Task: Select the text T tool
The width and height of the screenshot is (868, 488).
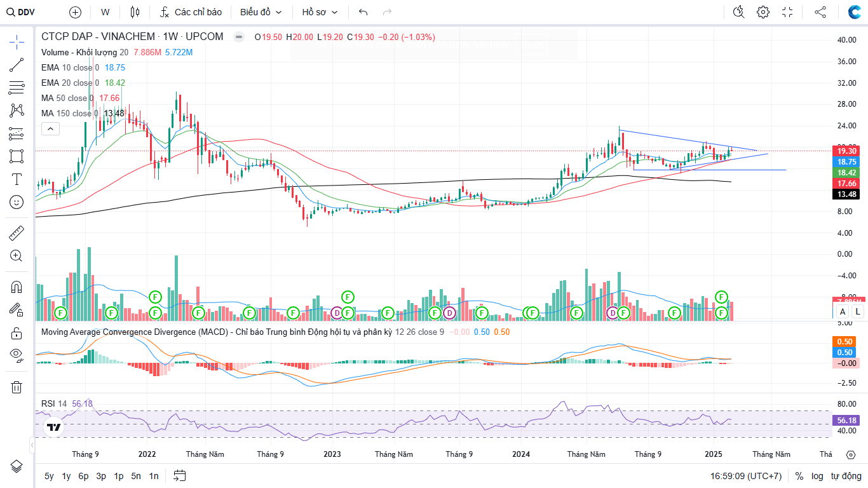Action: click(x=17, y=179)
